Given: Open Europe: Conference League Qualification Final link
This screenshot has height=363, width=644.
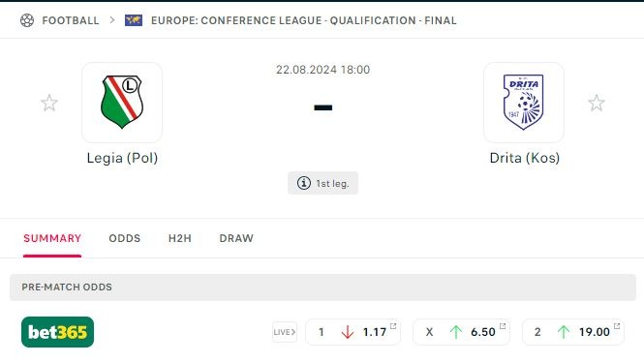Looking at the screenshot, I should pos(303,20).
